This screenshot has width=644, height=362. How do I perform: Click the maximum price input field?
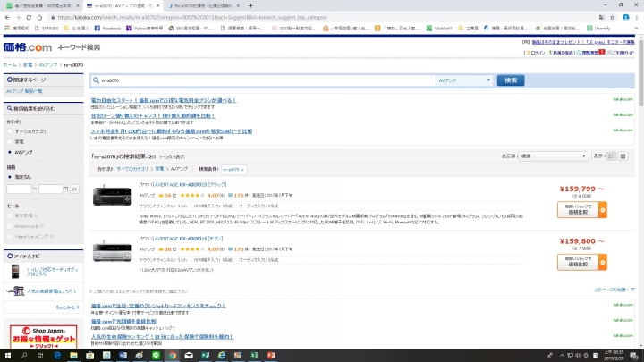pos(50,189)
